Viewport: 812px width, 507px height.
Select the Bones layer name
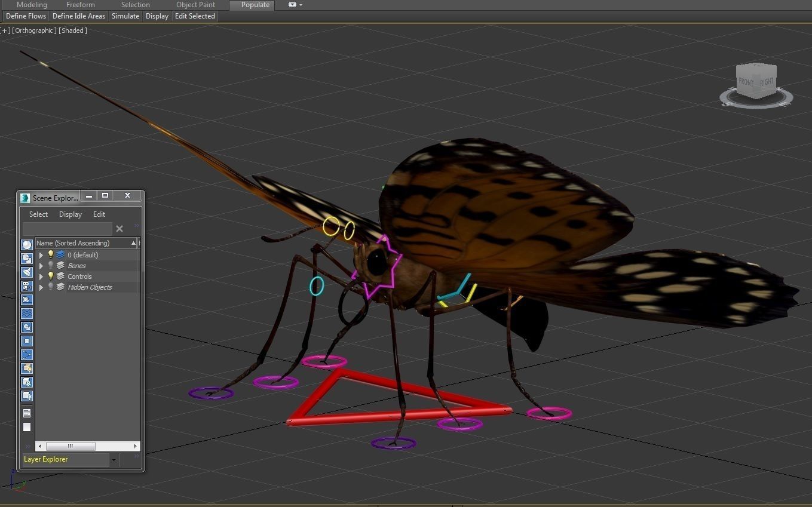[76, 266]
